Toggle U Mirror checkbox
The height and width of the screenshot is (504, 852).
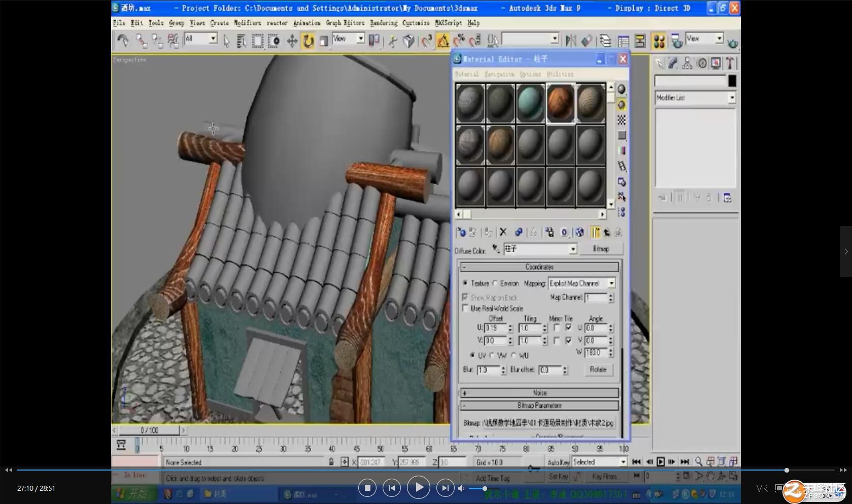tap(557, 328)
